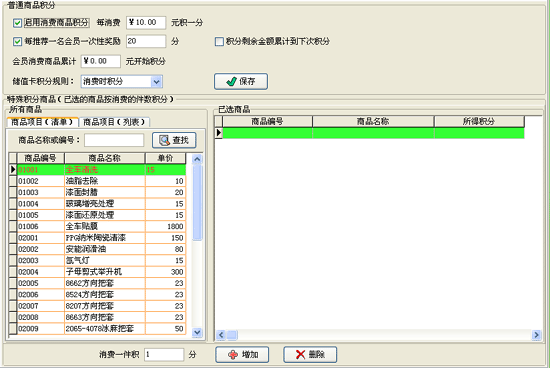Click the 商品名称或编号 search field
Screen dimensions: 550x368
coord(114,140)
